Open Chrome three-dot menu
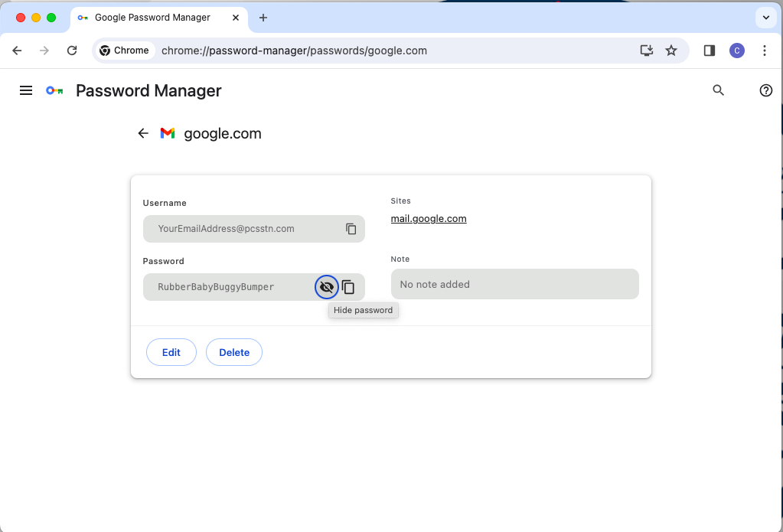783x532 pixels. click(x=765, y=51)
